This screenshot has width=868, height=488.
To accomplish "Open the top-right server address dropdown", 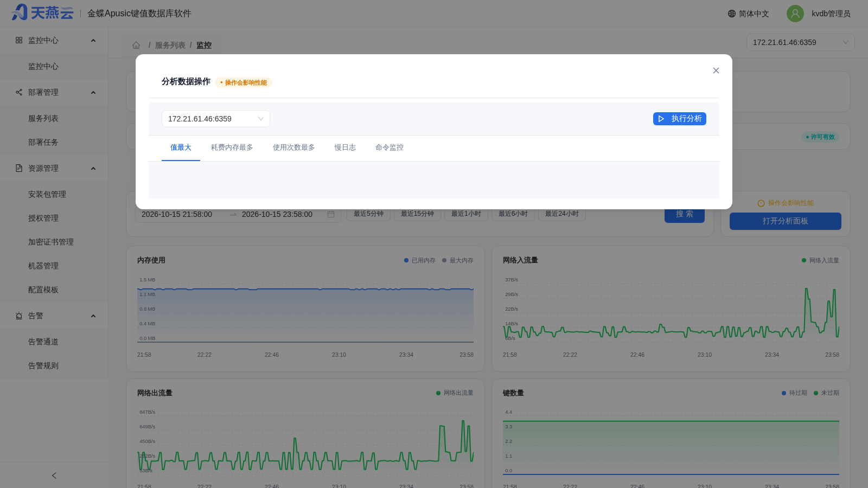I will (x=801, y=42).
